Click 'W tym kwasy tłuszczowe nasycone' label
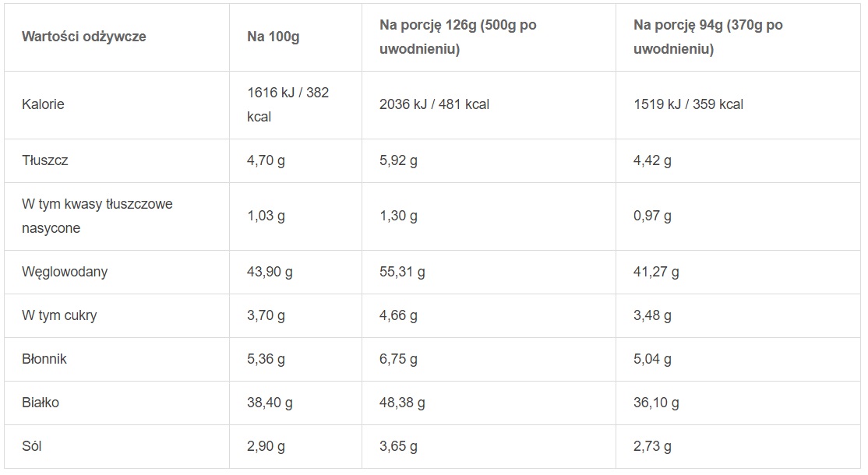Viewport: 868px width, 475px height. pyautogui.click(x=97, y=216)
